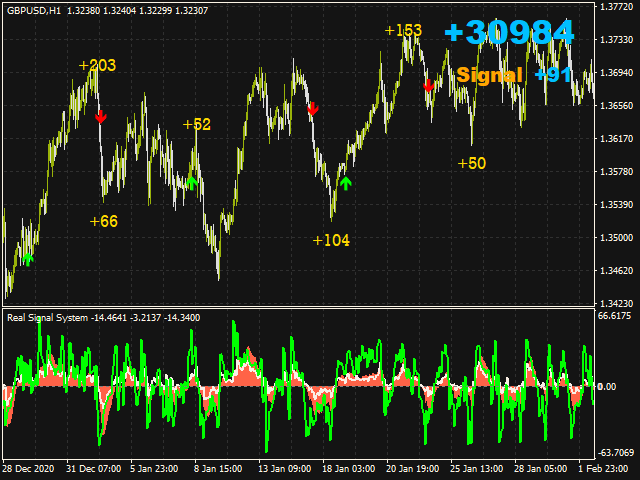Screen dimensions: 640x480
Task: Click the 31 Dec 07:00 time label
Action: coord(93,469)
